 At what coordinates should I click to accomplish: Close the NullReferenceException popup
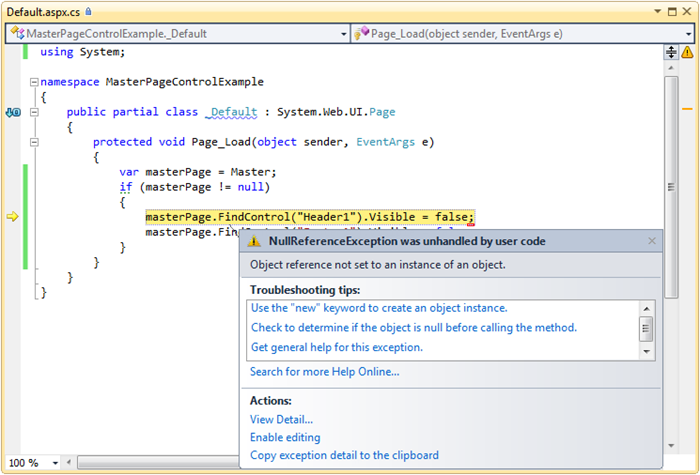[x=652, y=241]
